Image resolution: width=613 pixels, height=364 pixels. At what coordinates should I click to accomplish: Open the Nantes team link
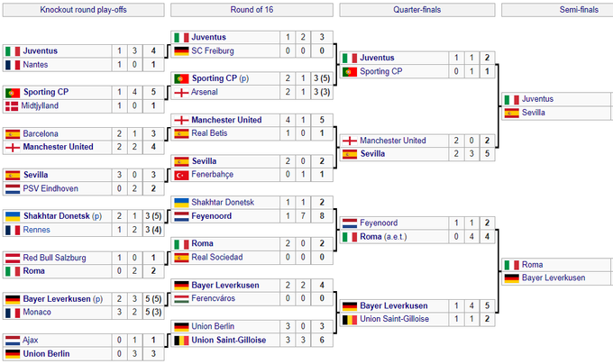[x=36, y=65]
